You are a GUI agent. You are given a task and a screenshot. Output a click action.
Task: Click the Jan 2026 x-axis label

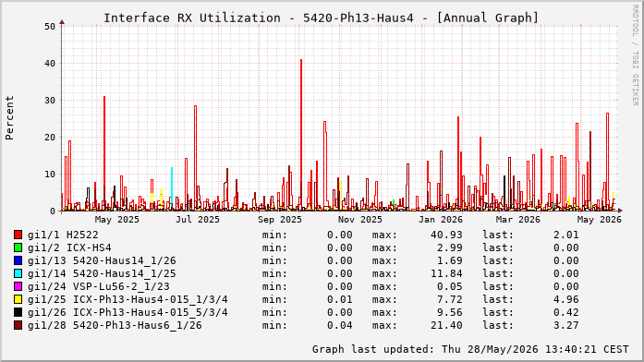pyautogui.click(x=441, y=220)
